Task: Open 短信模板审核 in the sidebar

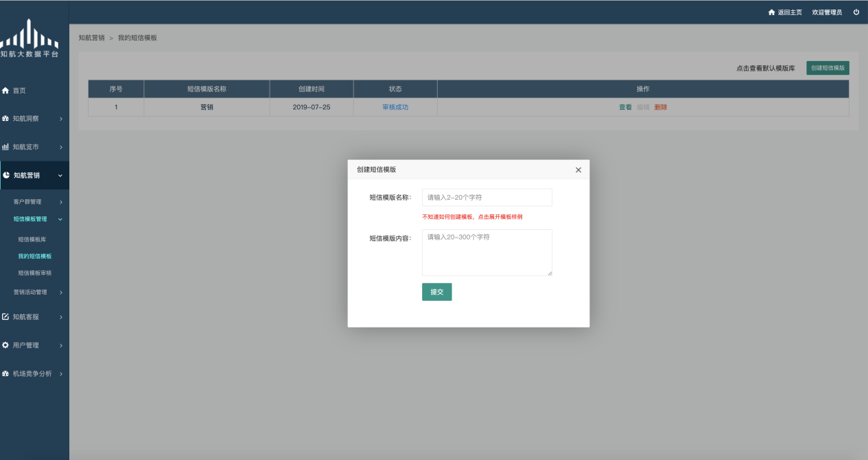Action: tap(34, 273)
